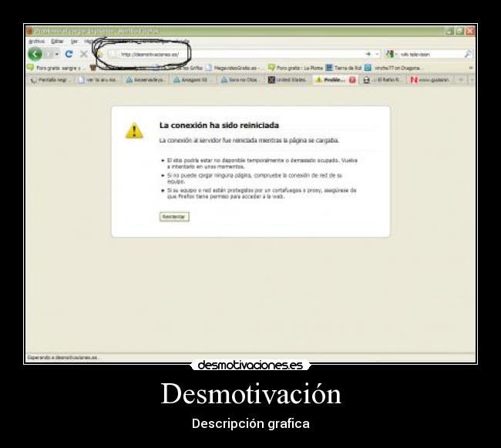501x448 pixels.
Task: Click the magnifying glass search icon
Action: [468, 54]
